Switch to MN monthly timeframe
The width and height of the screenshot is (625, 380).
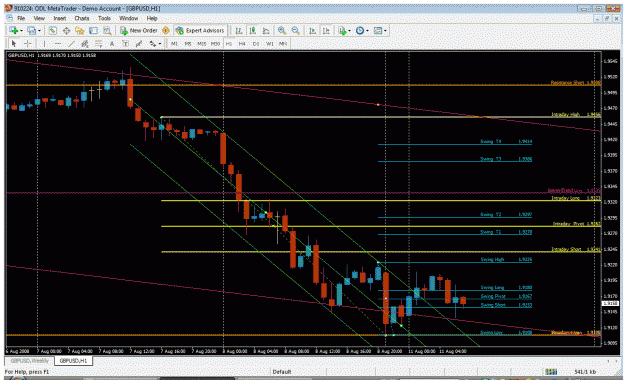point(283,43)
